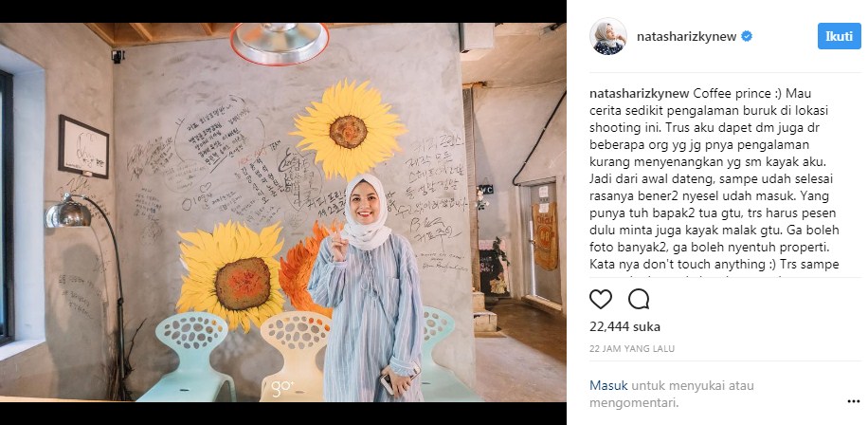Screen dimensions: 868x425
Task: Open comments via the speech bubble icon
Action: point(639,299)
